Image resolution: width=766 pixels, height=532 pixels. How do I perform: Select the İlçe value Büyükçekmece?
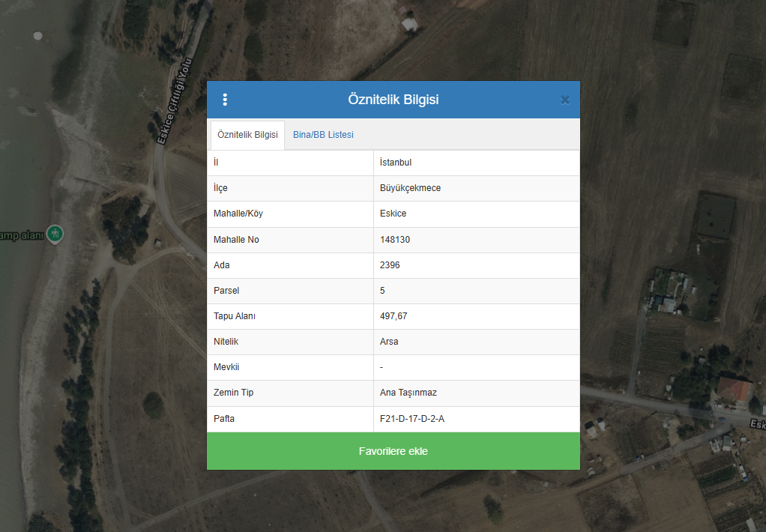(x=410, y=188)
